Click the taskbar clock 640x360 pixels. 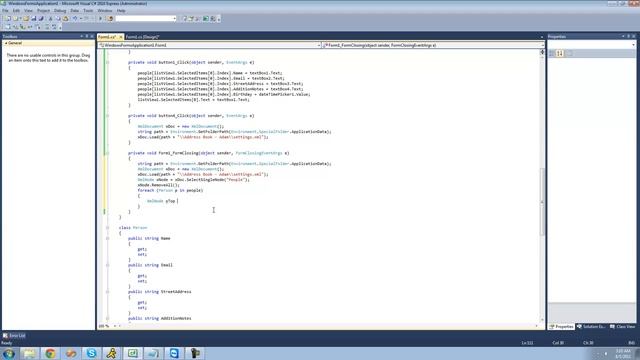(x=624, y=353)
